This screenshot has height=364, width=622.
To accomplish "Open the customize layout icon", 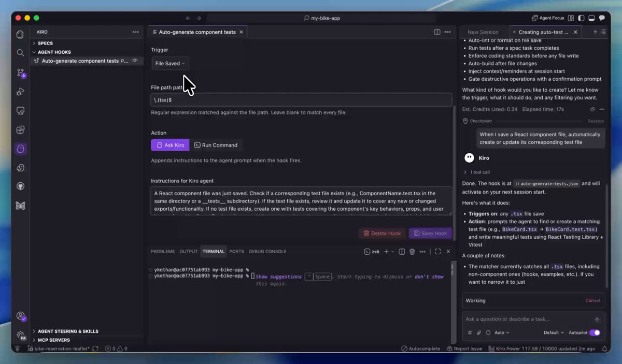I will pos(571,18).
